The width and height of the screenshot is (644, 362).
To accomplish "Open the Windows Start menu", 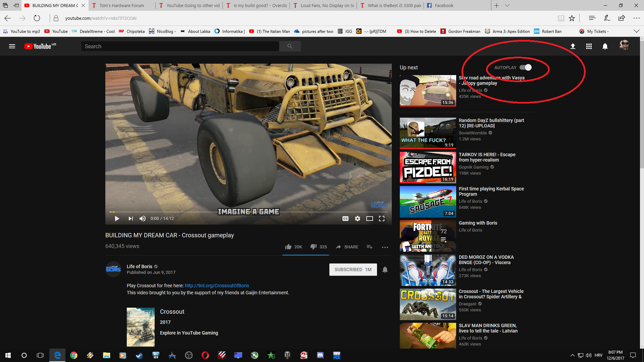I will coord(8,355).
